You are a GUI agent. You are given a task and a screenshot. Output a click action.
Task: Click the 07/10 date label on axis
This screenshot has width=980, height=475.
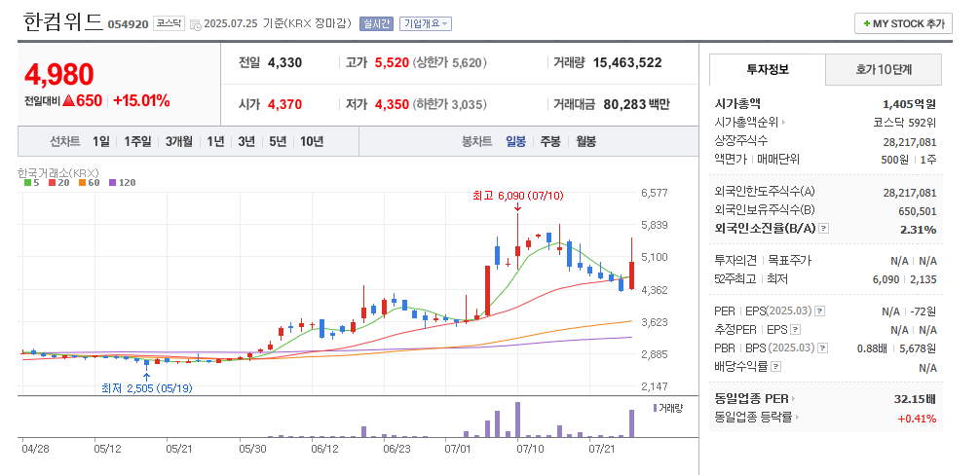(x=532, y=448)
